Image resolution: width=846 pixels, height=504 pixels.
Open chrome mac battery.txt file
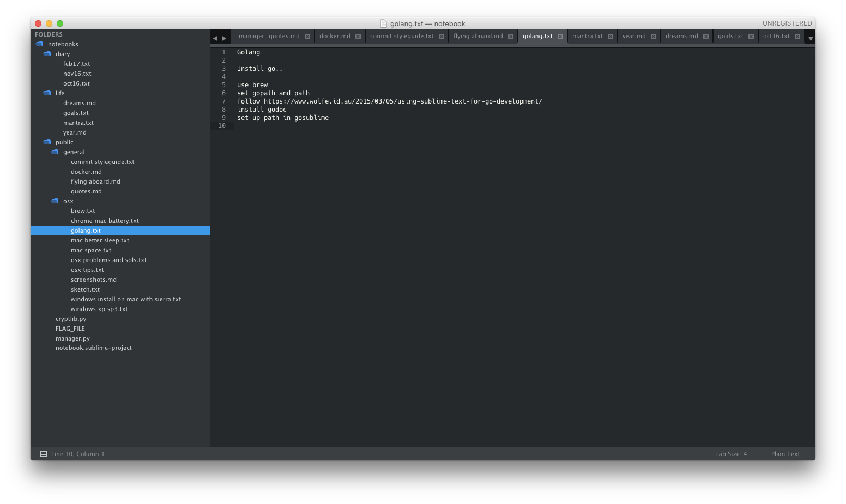pyautogui.click(x=105, y=221)
